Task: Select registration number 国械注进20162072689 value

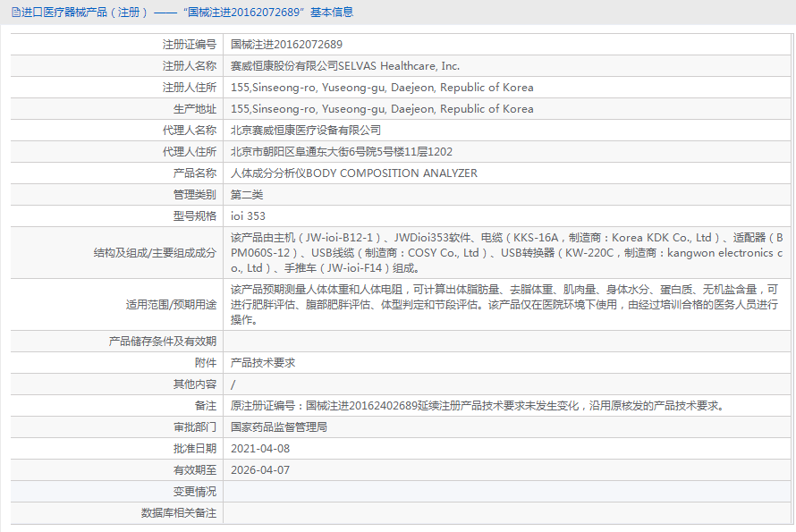Action: click(286, 45)
